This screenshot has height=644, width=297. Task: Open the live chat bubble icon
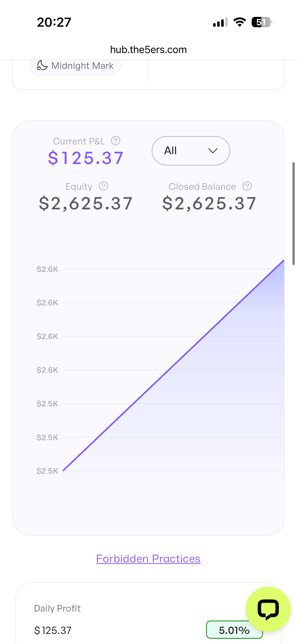pyautogui.click(x=268, y=609)
